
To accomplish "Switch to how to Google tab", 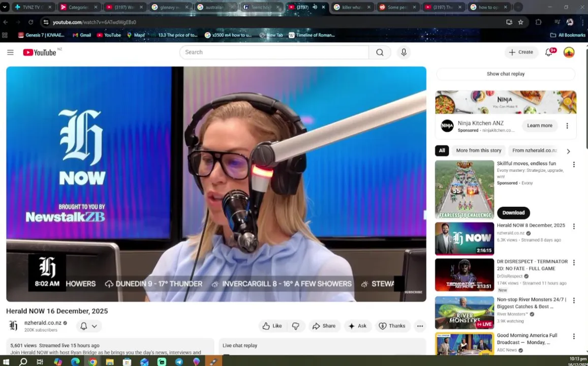I will [x=488, y=7].
